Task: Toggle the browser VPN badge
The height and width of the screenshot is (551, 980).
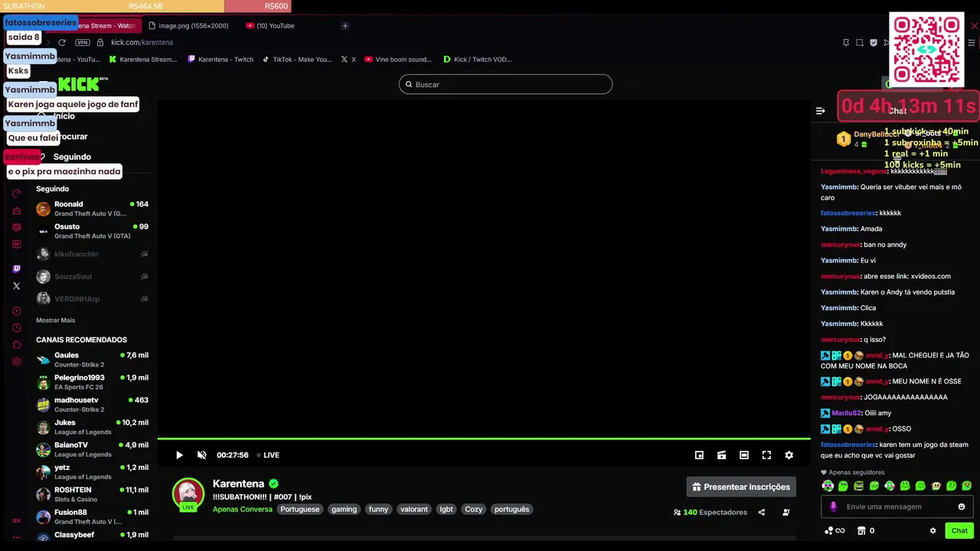Action: point(82,43)
